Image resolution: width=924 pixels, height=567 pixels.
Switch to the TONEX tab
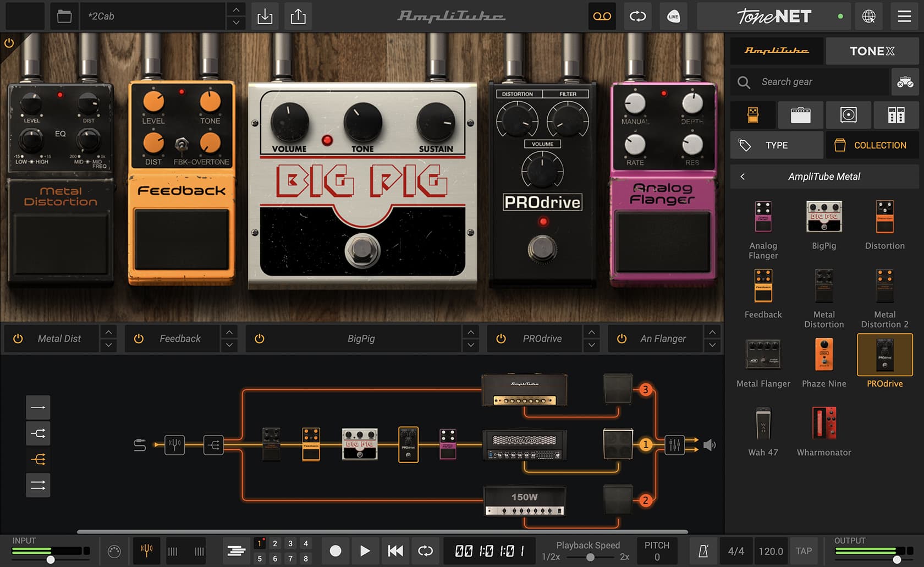click(x=872, y=51)
